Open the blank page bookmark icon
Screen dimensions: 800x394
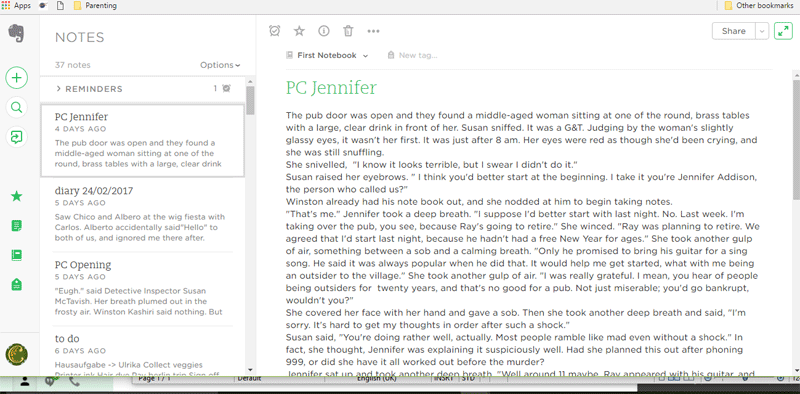click(61, 6)
